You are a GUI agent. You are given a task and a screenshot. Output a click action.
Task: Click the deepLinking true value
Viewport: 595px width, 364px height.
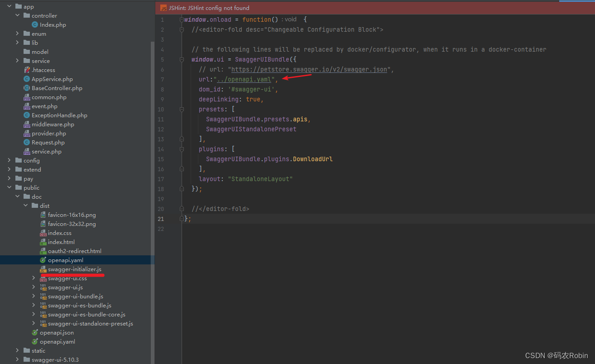click(x=253, y=99)
